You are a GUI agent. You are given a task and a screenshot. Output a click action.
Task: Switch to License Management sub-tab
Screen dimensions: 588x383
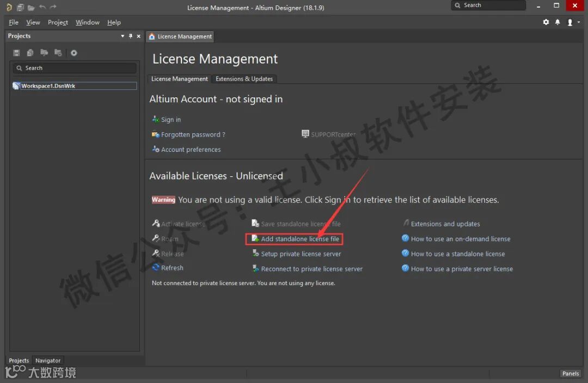pyautogui.click(x=179, y=79)
